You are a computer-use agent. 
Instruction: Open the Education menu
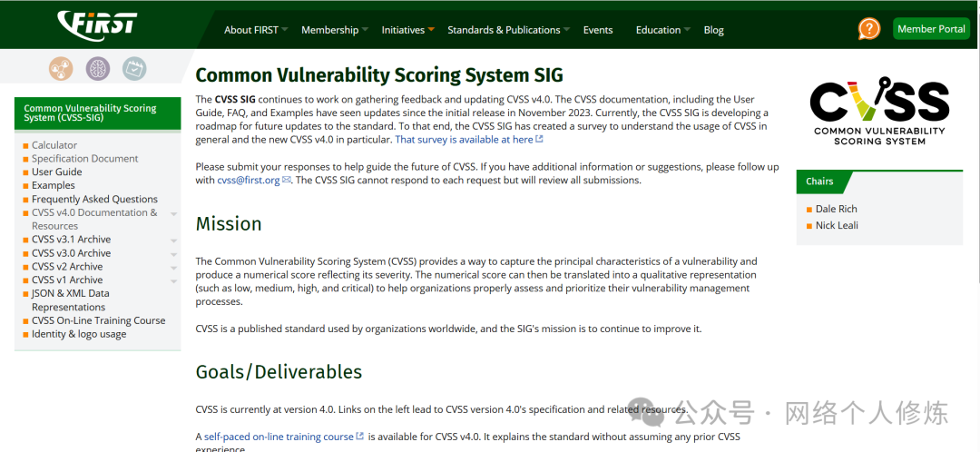(x=658, y=29)
